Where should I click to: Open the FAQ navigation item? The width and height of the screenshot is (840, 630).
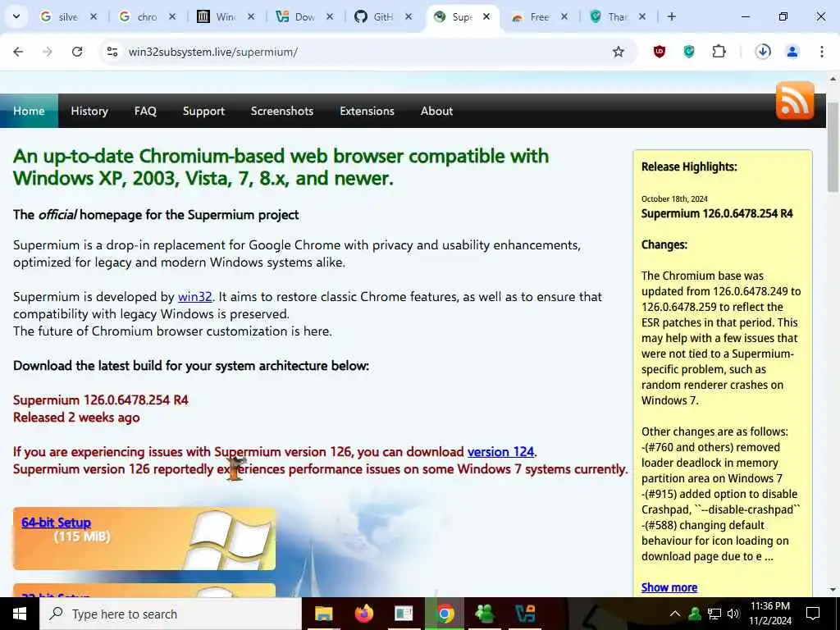pyautogui.click(x=145, y=111)
